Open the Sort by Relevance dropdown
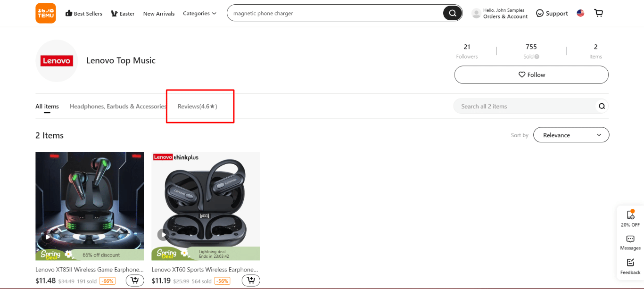This screenshot has height=289, width=644. click(571, 135)
